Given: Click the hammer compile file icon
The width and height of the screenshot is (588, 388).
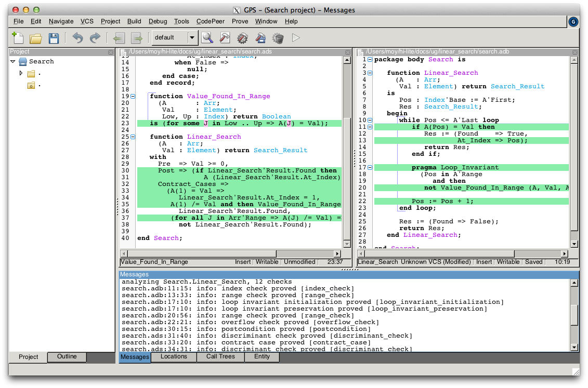Looking at the screenshot, I should [x=225, y=38].
